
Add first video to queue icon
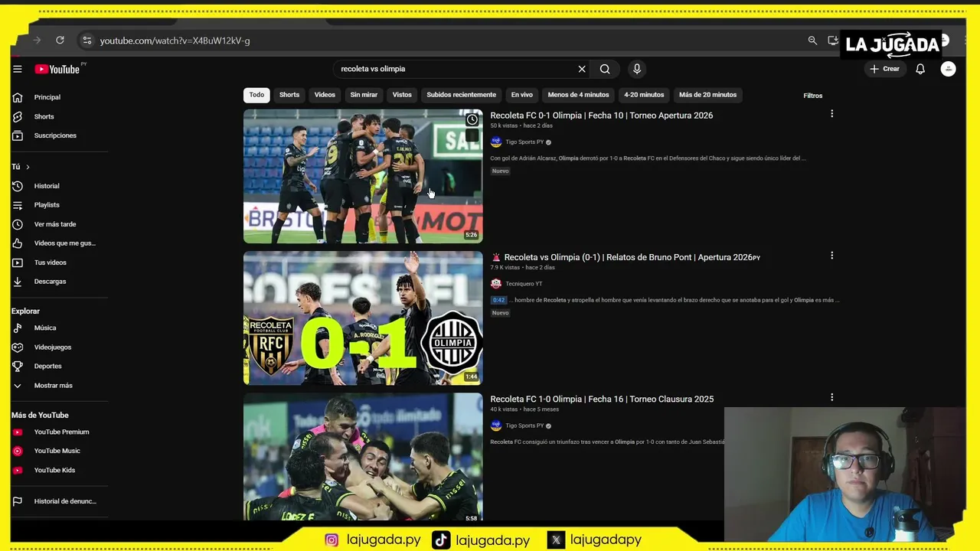(x=472, y=136)
